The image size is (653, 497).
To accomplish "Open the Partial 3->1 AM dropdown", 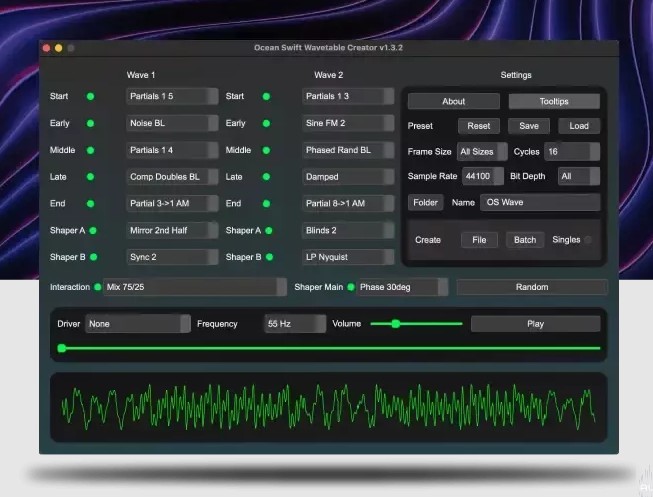I will click(x=172, y=203).
